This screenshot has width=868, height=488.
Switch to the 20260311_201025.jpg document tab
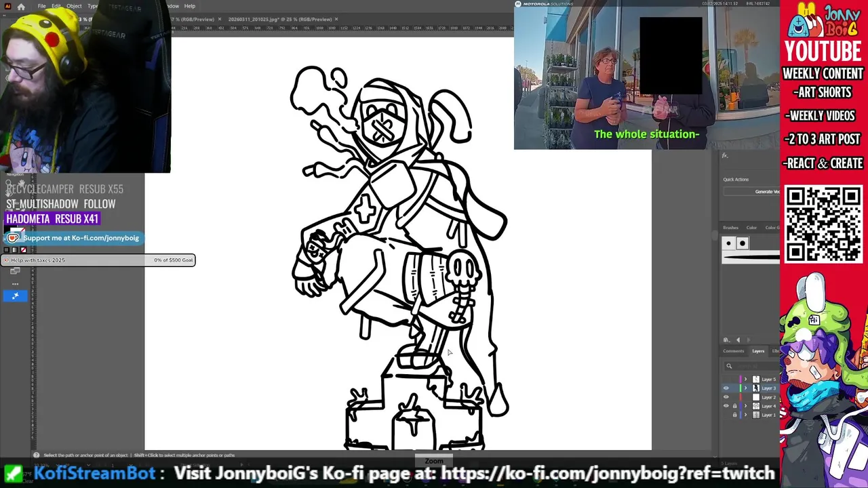pyautogui.click(x=279, y=19)
